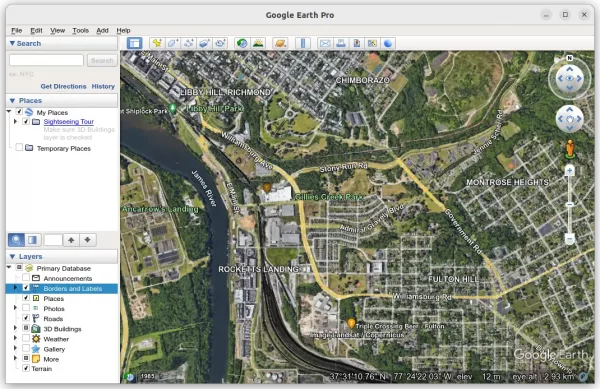
Task: Enable the Photos layer checkbox
Action: coord(26,308)
